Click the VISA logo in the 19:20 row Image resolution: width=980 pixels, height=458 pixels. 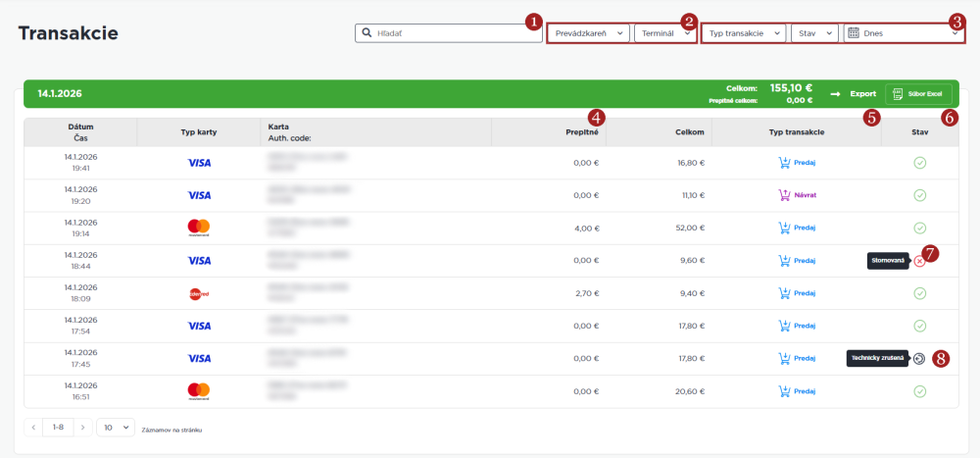(199, 195)
